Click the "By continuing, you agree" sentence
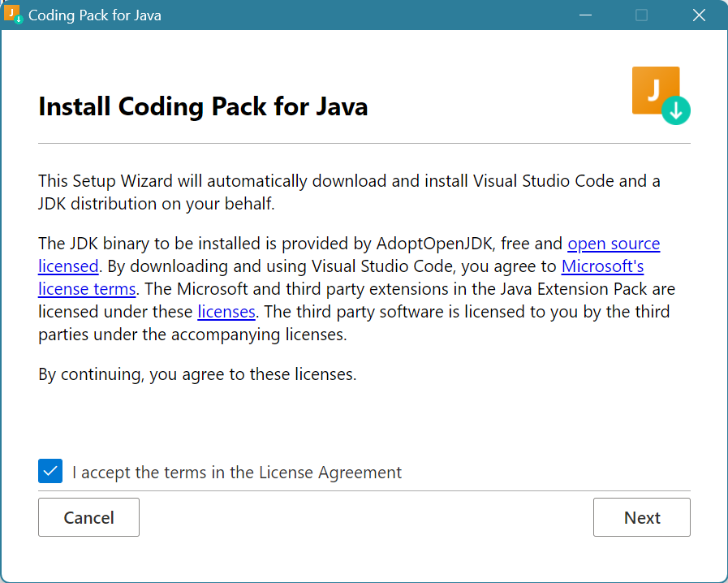 point(197,374)
